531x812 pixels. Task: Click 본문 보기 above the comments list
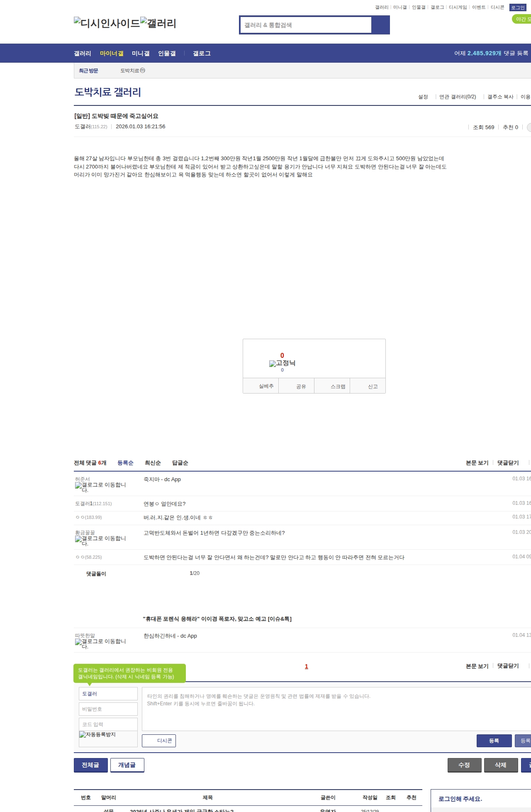coord(477,463)
